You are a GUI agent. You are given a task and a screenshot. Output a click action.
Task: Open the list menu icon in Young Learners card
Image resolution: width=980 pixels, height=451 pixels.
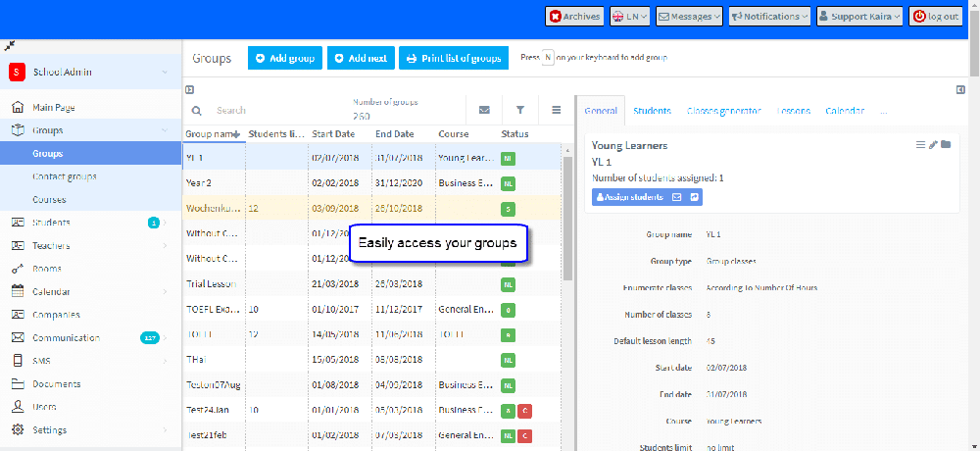coord(920,145)
